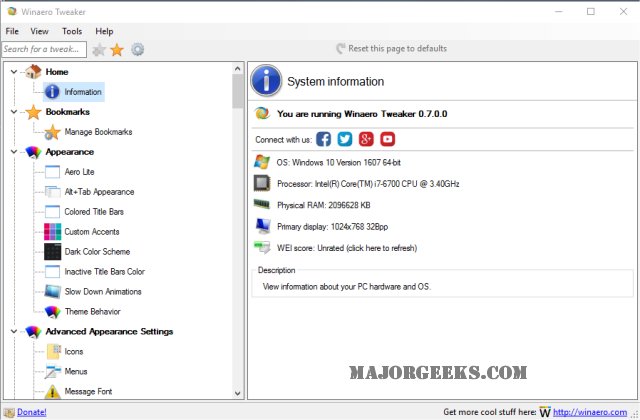This screenshot has height=420, width=640.
Task: Collapse the Advanced Appearance Settings node
Action: [12, 332]
